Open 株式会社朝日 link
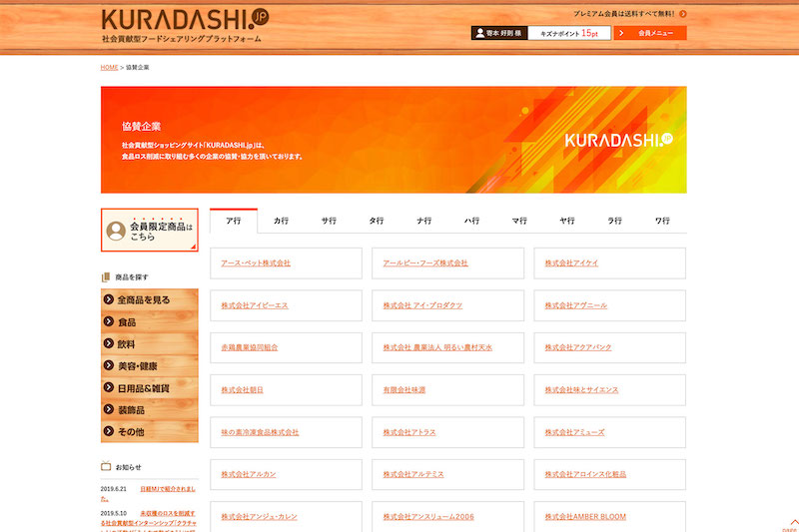 point(242,390)
